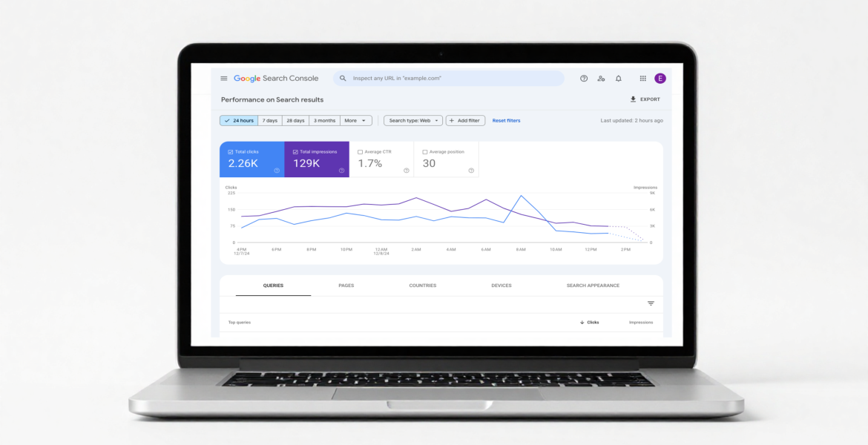Export the performance report
Screen dimensions: 868x445
[x=645, y=99]
